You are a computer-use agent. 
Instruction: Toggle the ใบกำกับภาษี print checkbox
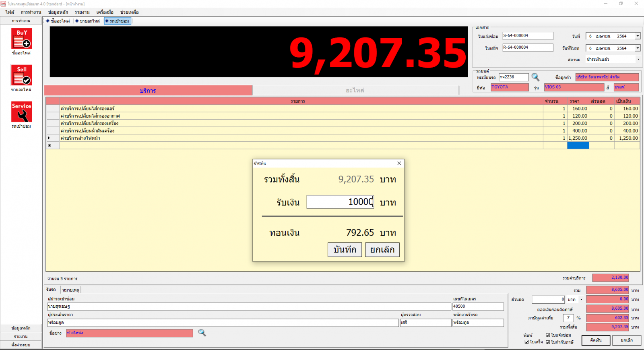[x=548, y=342]
